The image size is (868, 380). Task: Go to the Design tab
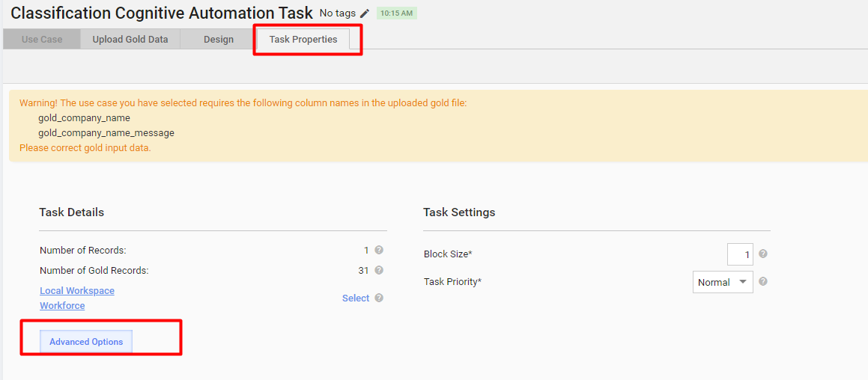(x=219, y=40)
